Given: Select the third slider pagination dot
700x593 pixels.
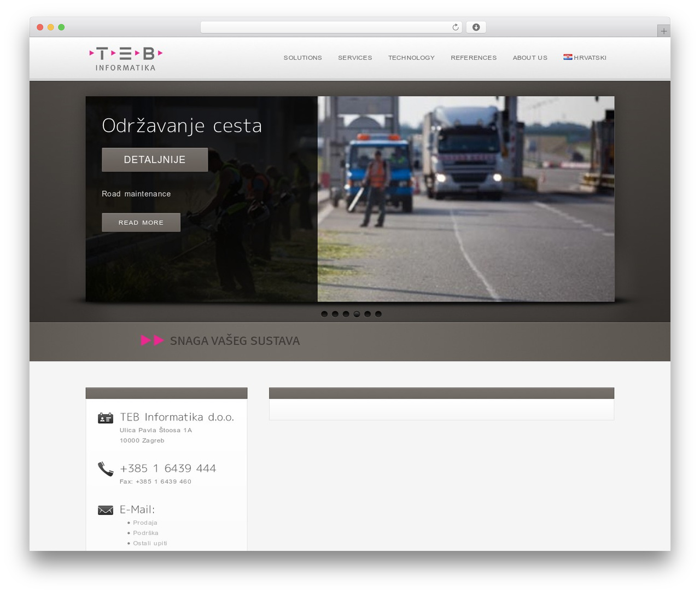Looking at the screenshot, I should (x=346, y=314).
